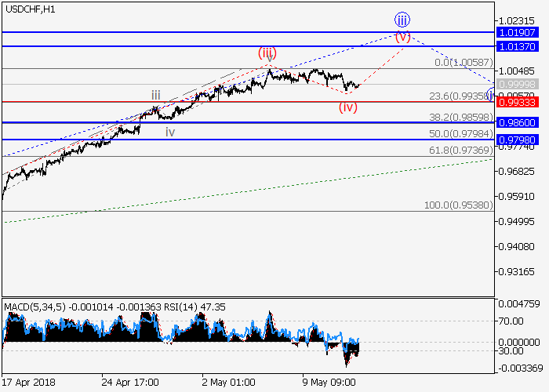Click the gray v wave label at peak

click(269, 60)
